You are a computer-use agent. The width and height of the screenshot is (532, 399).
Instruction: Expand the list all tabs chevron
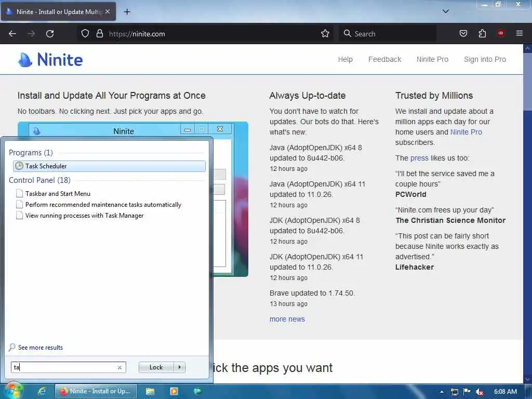click(x=445, y=11)
